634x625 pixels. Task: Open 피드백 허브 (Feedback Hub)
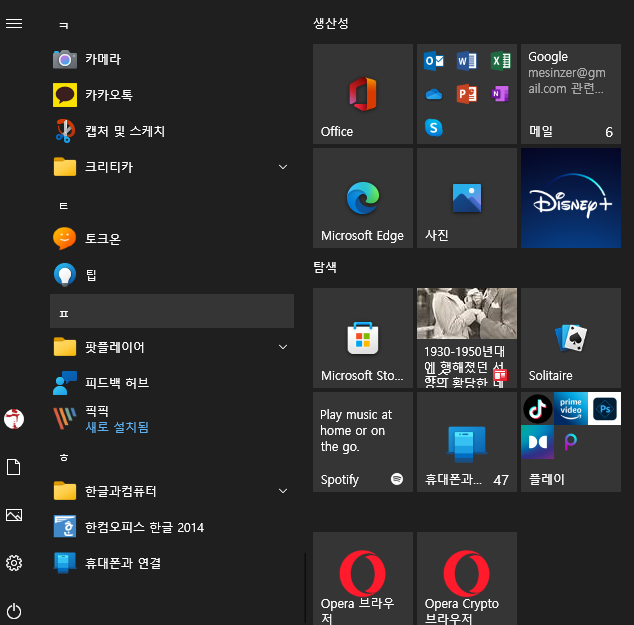coord(172,382)
